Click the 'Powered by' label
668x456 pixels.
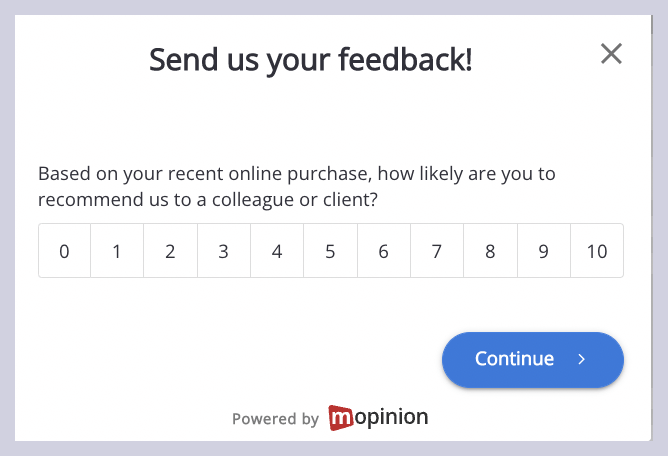click(275, 419)
